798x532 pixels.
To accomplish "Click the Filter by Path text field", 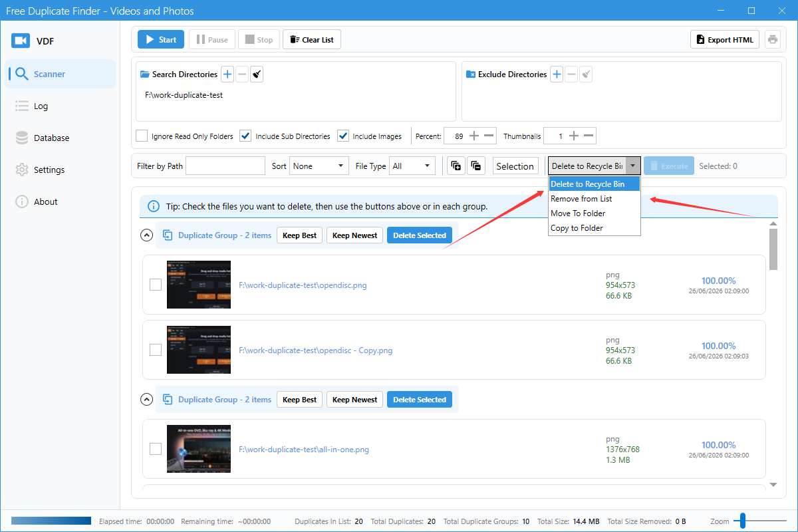I will point(225,166).
